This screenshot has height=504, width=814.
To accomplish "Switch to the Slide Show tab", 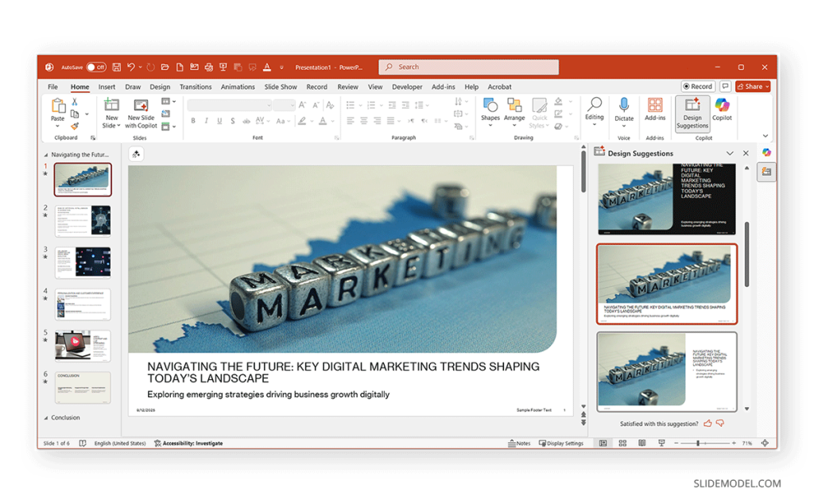I will coord(281,87).
